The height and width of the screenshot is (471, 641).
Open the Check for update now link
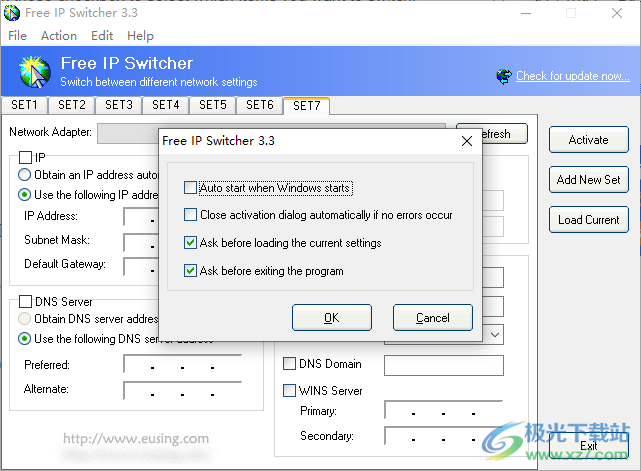coord(573,76)
